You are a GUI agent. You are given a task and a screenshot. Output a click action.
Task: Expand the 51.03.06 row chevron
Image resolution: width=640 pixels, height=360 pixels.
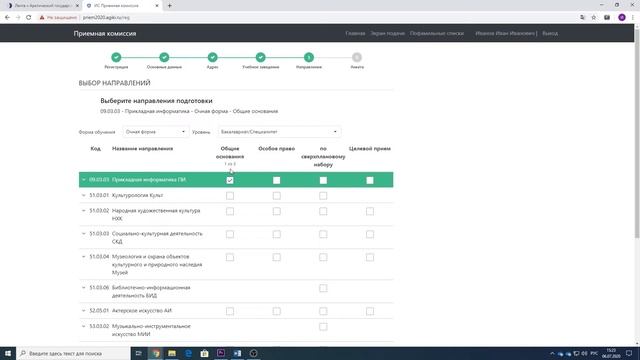(x=84, y=287)
